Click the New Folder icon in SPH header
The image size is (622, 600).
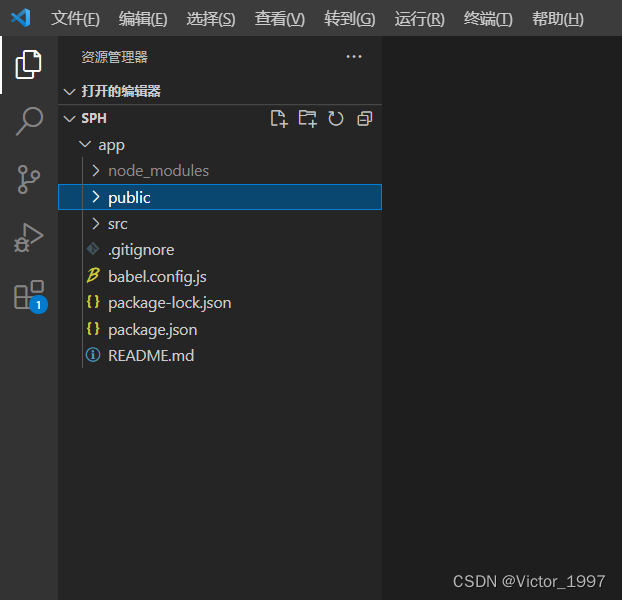click(307, 119)
